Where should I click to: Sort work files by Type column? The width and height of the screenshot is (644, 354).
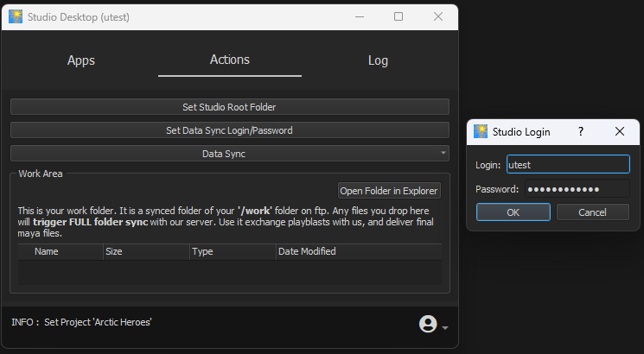point(233,251)
